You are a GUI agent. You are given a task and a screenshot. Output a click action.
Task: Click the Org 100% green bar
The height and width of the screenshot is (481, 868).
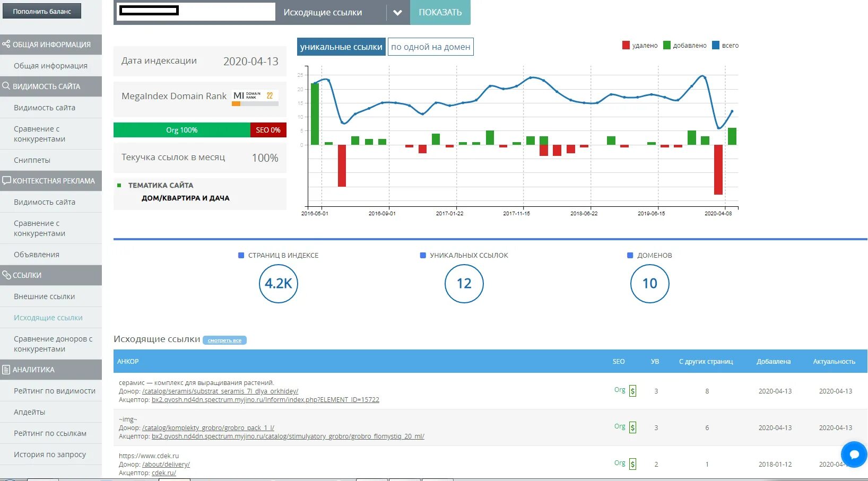click(x=182, y=130)
